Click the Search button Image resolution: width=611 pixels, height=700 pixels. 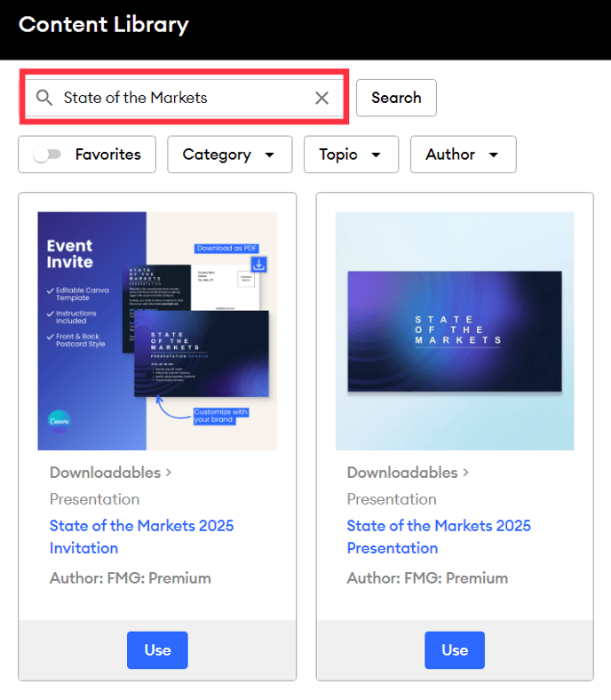coord(396,98)
